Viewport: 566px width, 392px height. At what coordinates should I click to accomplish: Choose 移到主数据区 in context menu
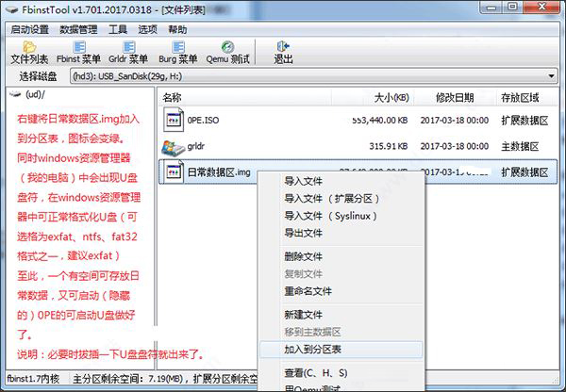click(x=341, y=332)
